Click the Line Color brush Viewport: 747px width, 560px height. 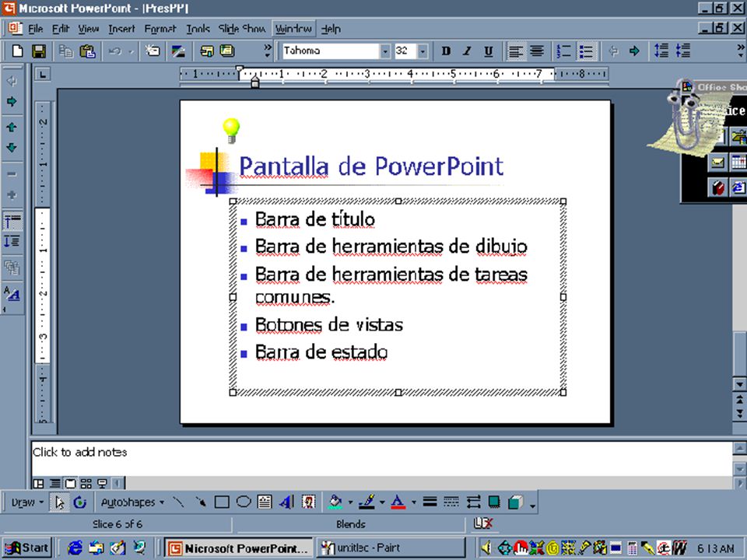point(366,502)
